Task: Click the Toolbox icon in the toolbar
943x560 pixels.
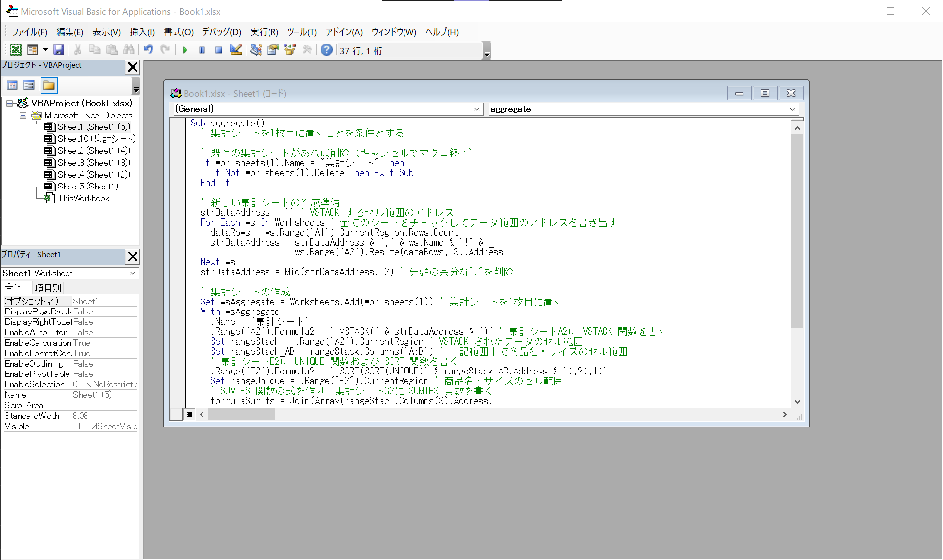Action: [307, 50]
